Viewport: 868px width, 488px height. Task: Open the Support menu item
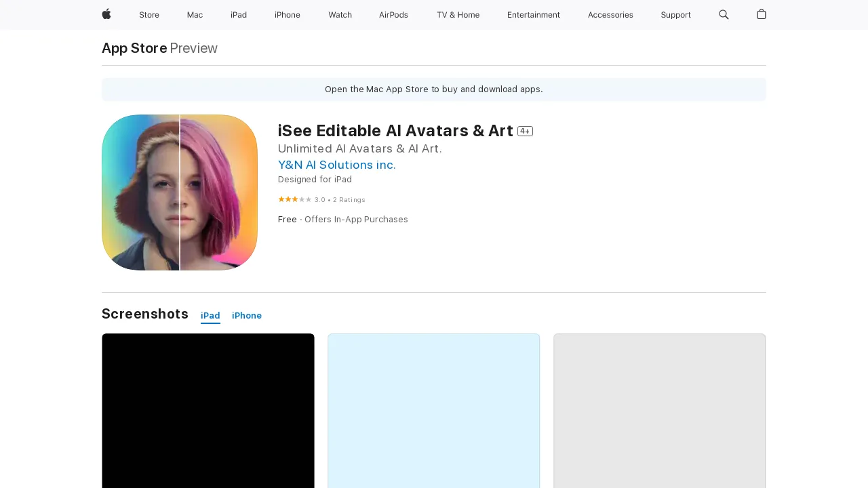click(676, 15)
